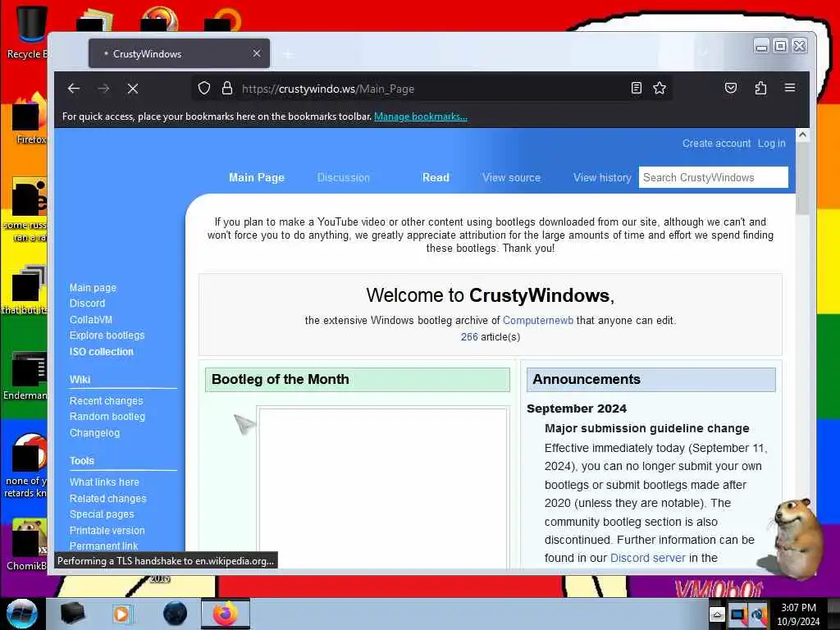Open ISO collection sidebar link
This screenshot has height=630, width=840.
101,351
